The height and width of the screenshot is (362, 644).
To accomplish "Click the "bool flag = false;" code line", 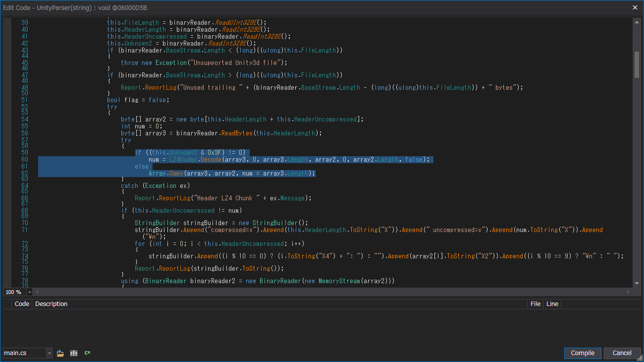I will (x=138, y=100).
